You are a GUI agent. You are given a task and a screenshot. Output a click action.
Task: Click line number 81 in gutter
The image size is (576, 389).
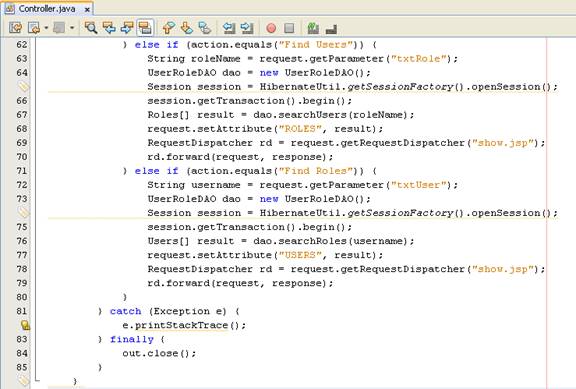(22, 311)
